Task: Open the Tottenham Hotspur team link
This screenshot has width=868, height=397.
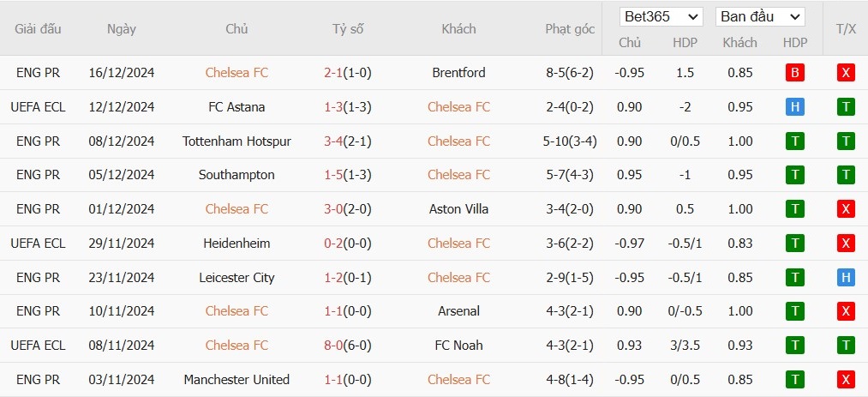Action: pyautogui.click(x=237, y=141)
